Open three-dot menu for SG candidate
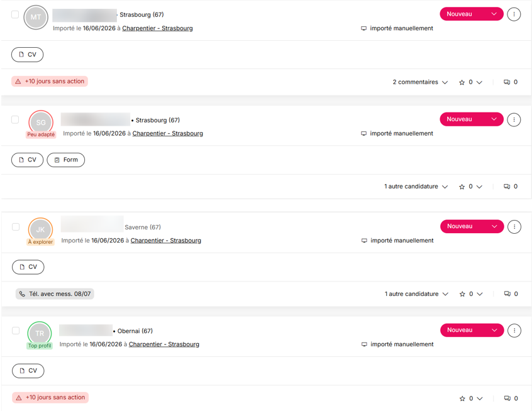Viewport: 532px width, 411px height. pyautogui.click(x=514, y=119)
